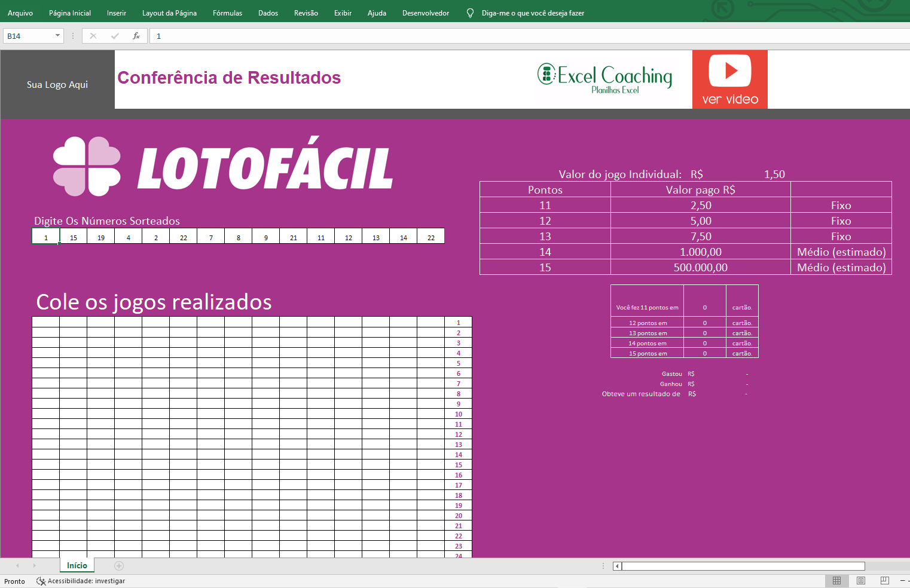
Task: Switch to Página Inicial ribbon tab
Action: point(70,13)
